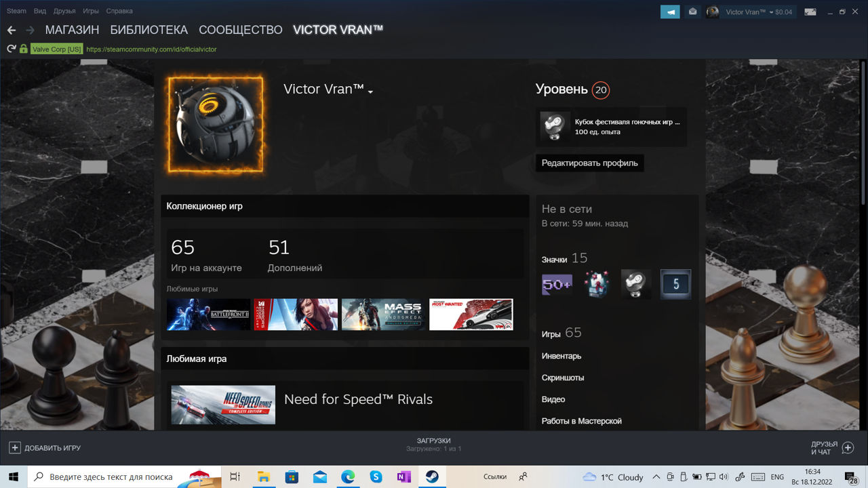868x488 pixels.
Task: Open the Mail app on taskbar
Action: click(319, 476)
